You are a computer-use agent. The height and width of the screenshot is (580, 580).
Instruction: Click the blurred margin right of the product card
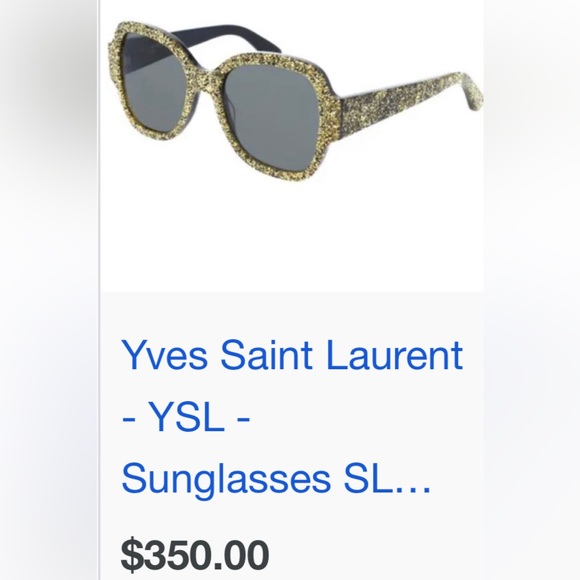tap(532, 290)
